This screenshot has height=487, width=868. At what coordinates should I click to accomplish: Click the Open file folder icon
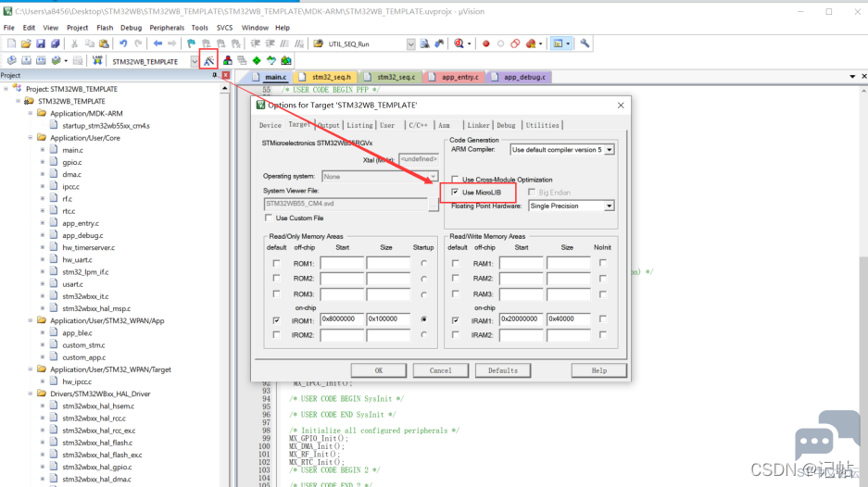click(x=26, y=44)
